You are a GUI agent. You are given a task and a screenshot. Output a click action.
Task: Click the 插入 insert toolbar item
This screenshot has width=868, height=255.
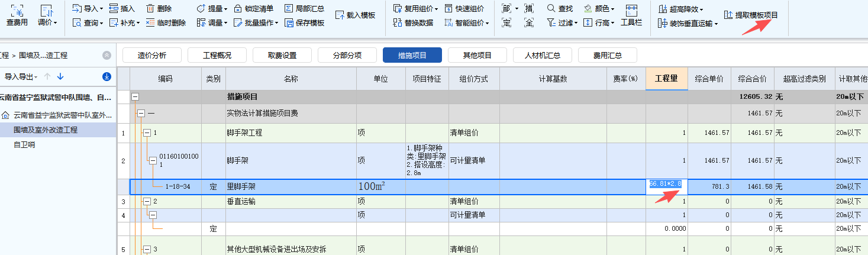point(122,9)
